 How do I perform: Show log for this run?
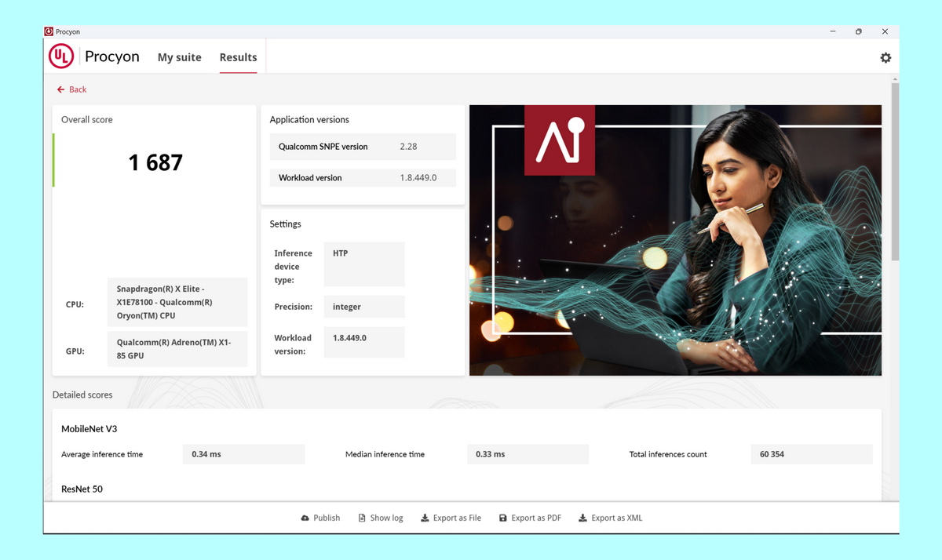[381, 518]
